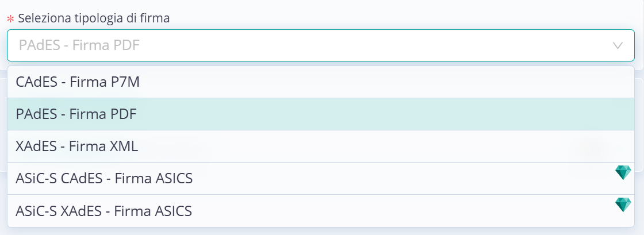This screenshot has height=235, width=644.
Task: Click the diamond icon beside ASiC-S XAdES
Action: pos(623,204)
